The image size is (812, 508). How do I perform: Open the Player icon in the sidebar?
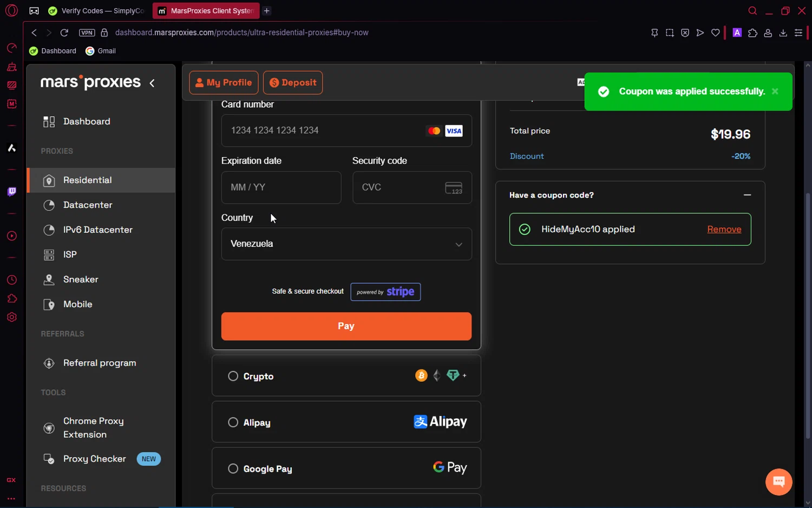point(12,236)
